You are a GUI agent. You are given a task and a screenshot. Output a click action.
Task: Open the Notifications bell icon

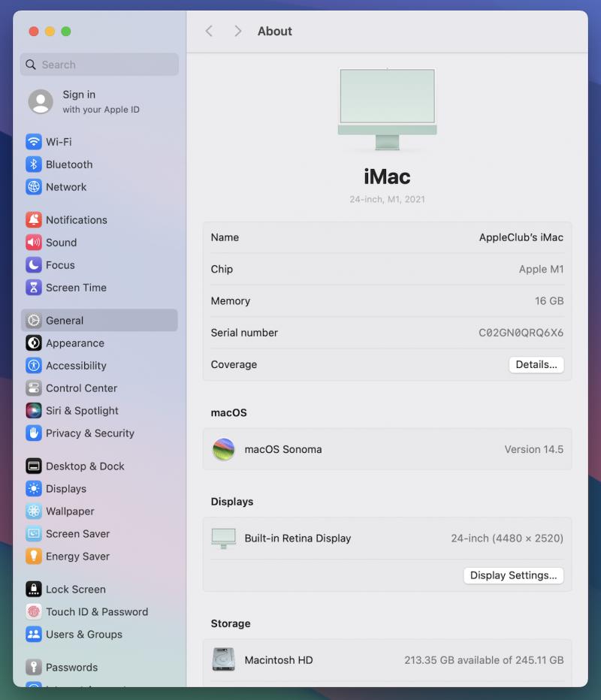tap(34, 220)
